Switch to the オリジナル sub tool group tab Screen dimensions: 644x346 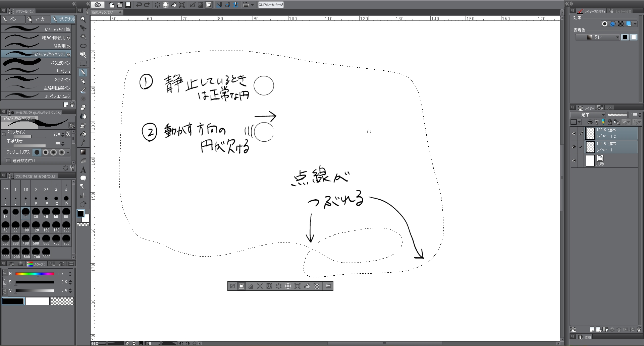click(63, 19)
